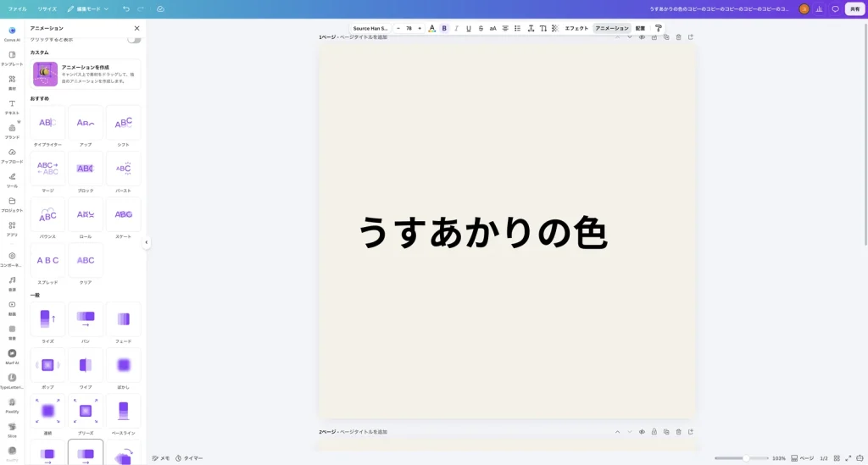Select the うすあかりの色 text on canvas

point(483,232)
